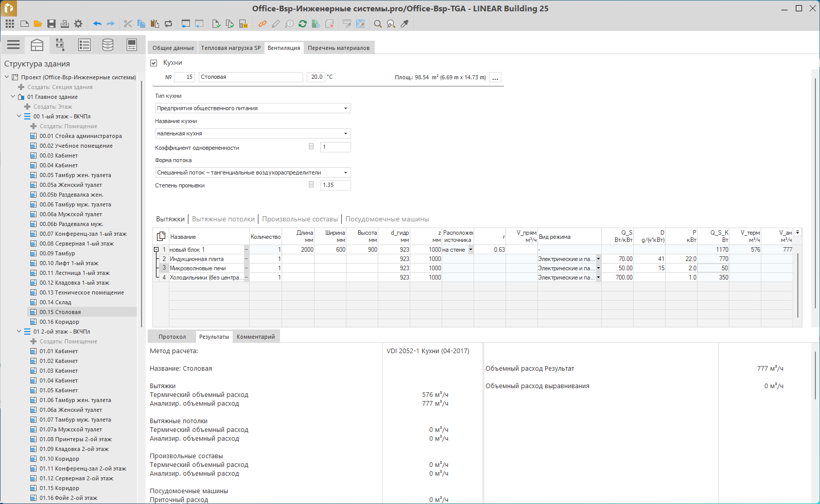This screenshot has height=504, width=820.
Task: Open project with the yellow folder icon
Action: point(38,24)
